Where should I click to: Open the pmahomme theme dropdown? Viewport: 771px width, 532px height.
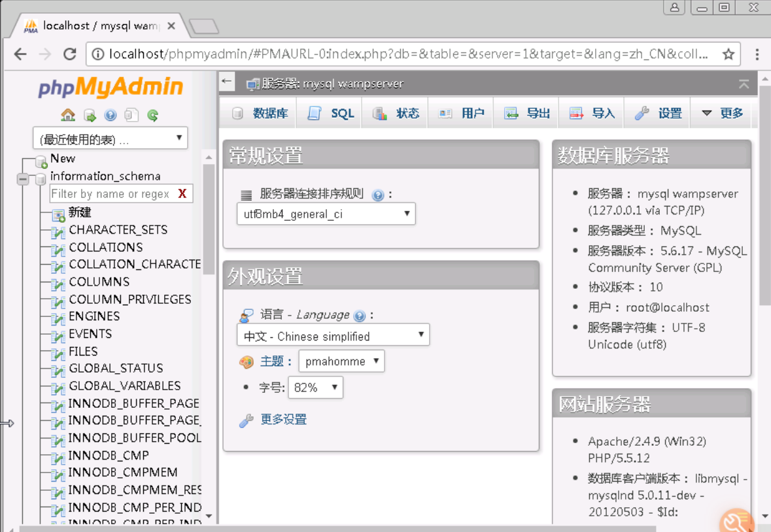[x=342, y=361]
